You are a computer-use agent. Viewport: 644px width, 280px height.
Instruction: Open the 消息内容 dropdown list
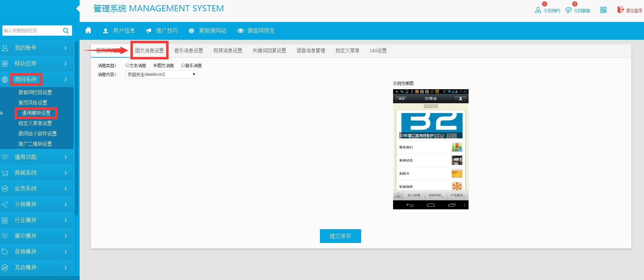pyautogui.click(x=161, y=74)
